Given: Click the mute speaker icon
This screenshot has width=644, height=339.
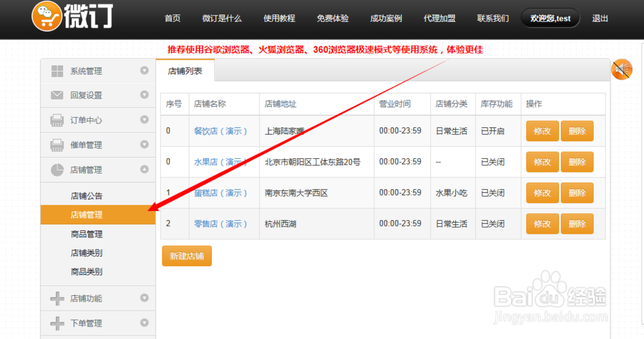Looking at the screenshot, I should pos(621,69).
